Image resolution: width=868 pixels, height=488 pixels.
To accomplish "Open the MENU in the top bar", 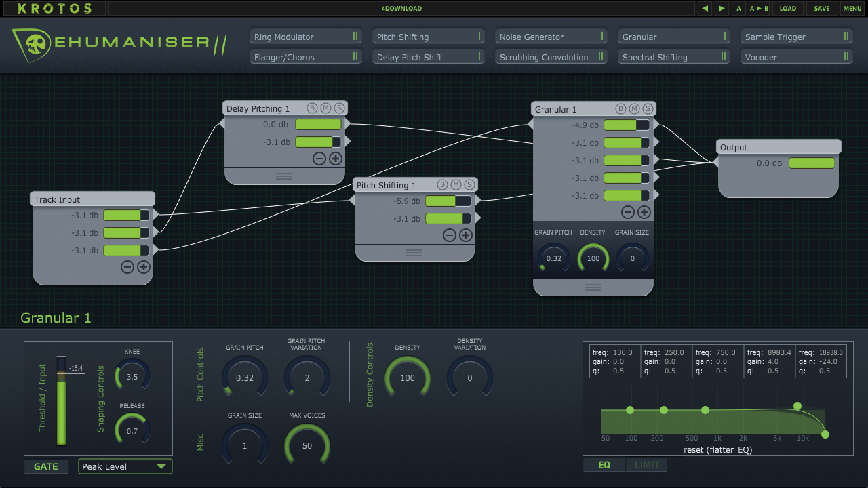I will pos(852,9).
